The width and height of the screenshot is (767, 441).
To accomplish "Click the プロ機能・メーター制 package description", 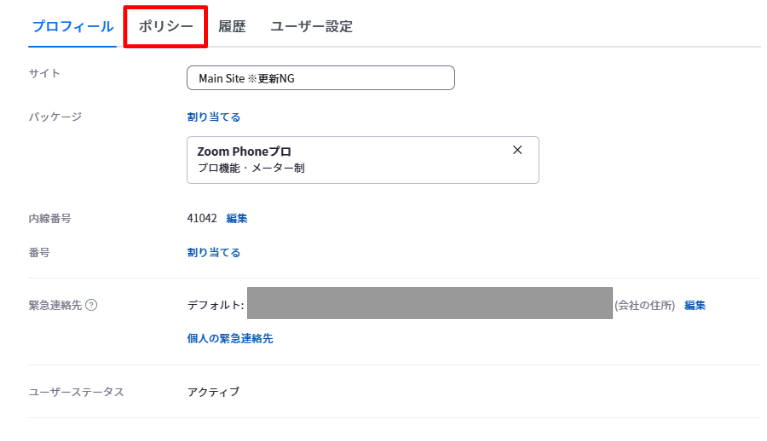I will point(251,168).
